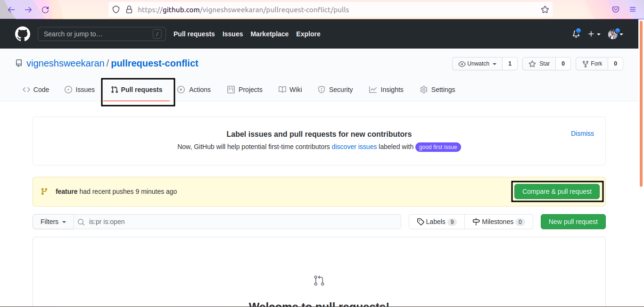Viewport: 644px width, 307px height.
Task: Switch to the Code tab
Action: pyautogui.click(x=36, y=90)
